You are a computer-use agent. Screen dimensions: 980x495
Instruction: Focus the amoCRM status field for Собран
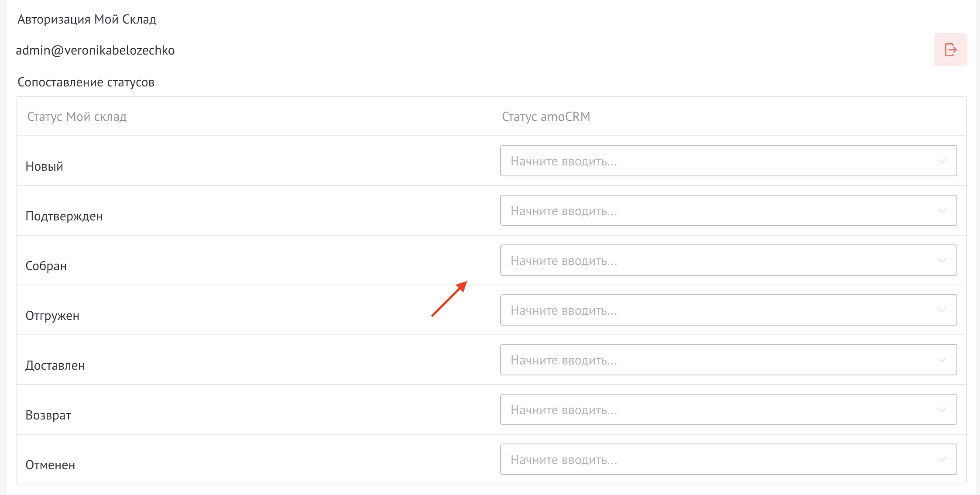tap(716, 261)
